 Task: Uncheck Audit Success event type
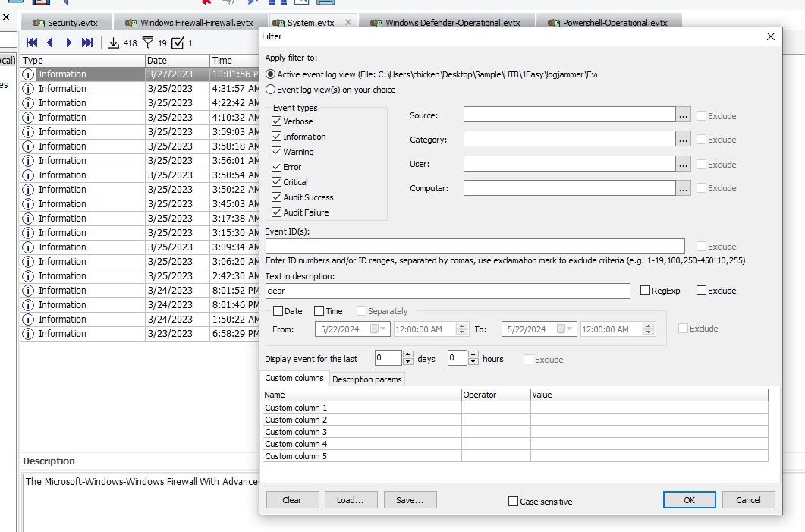coord(277,197)
